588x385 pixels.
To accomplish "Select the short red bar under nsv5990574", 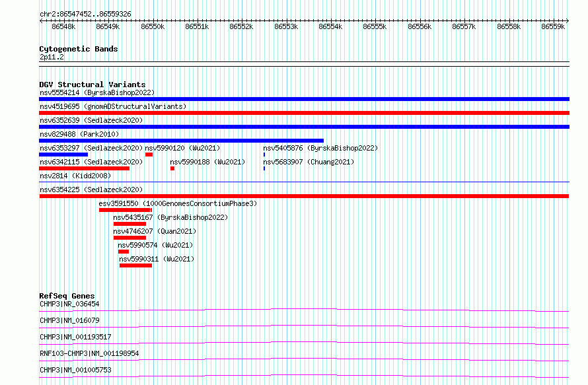I will point(124,252).
